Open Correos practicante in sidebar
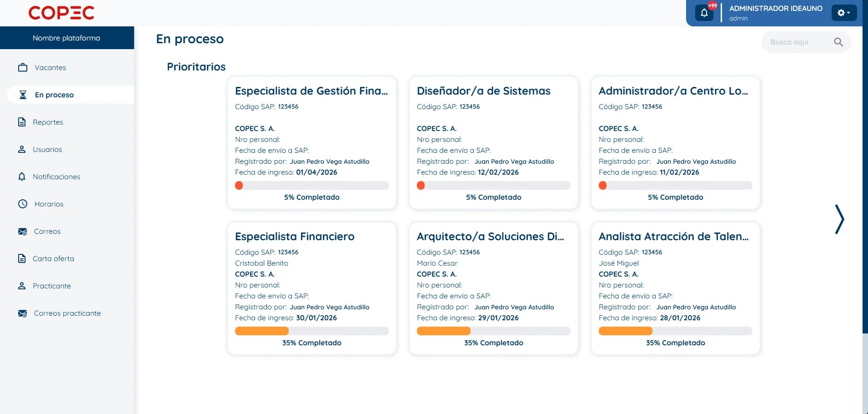This screenshot has height=414, width=868. click(67, 313)
